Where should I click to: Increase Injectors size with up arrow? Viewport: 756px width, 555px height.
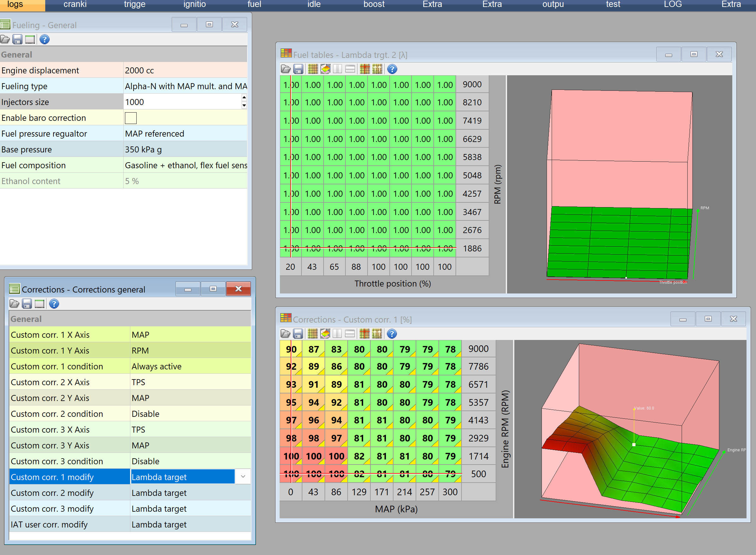244,98
